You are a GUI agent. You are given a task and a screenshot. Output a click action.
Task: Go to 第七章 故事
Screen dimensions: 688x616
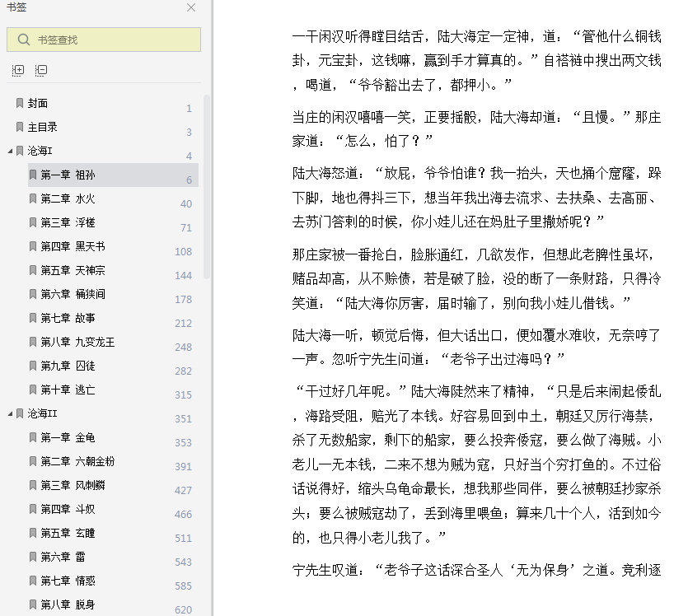[68, 318]
